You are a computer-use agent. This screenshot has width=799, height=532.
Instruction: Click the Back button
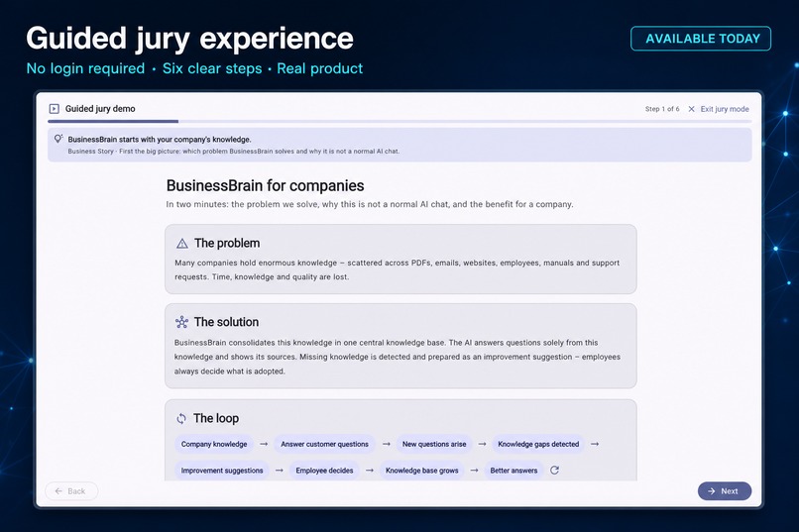pyautogui.click(x=71, y=491)
